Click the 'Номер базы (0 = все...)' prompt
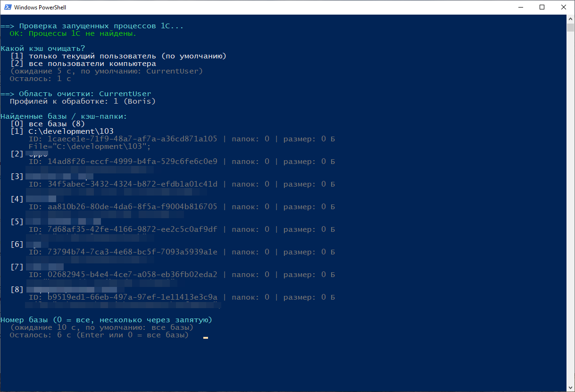The image size is (575, 392). [x=107, y=320]
